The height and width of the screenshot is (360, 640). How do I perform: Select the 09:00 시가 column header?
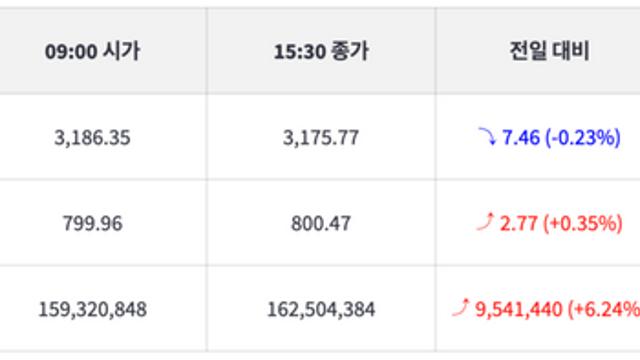(92, 51)
